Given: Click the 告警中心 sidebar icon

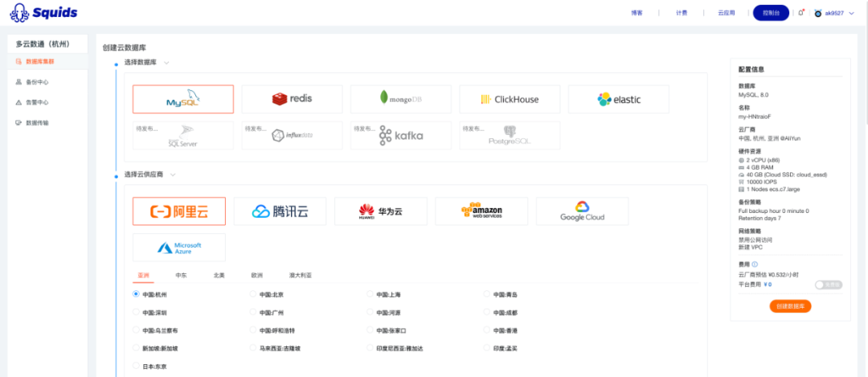Looking at the screenshot, I should pos(18,102).
